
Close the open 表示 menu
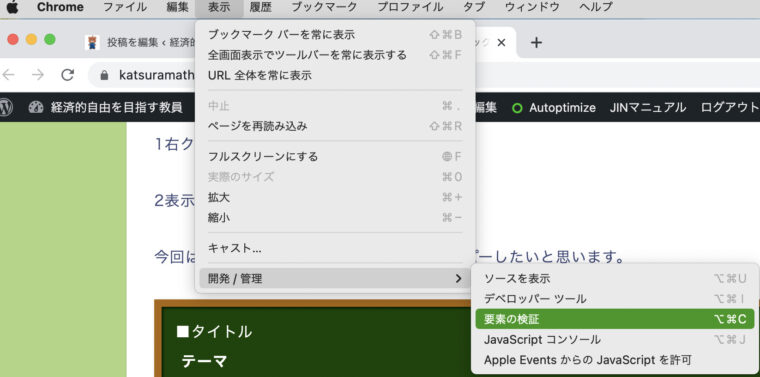219,7
